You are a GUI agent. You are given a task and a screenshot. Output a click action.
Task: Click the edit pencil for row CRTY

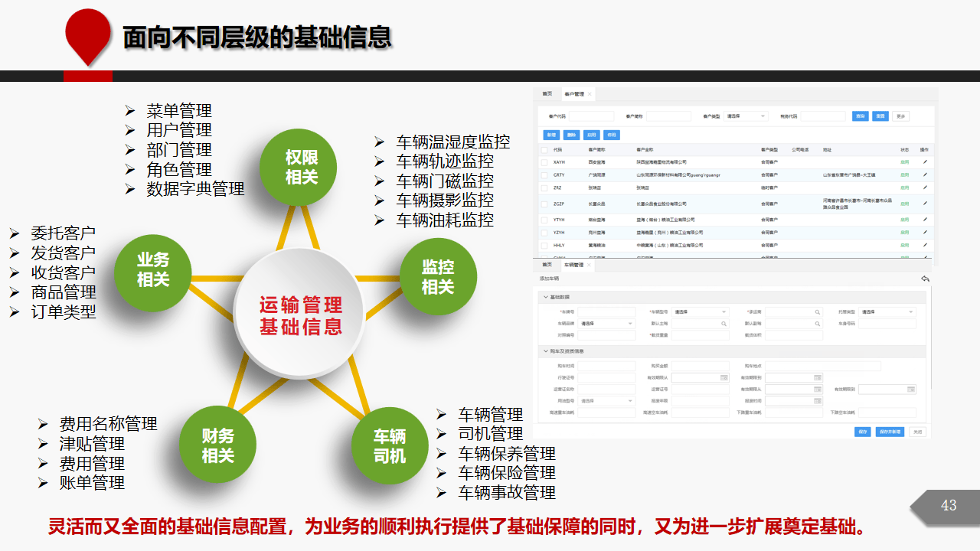tap(925, 174)
